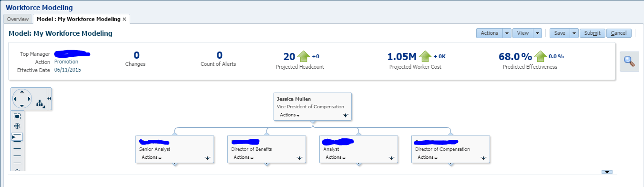644x187 pixels.
Task: Open Actions menu on Director of Compensation node
Action: click(x=428, y=157)
